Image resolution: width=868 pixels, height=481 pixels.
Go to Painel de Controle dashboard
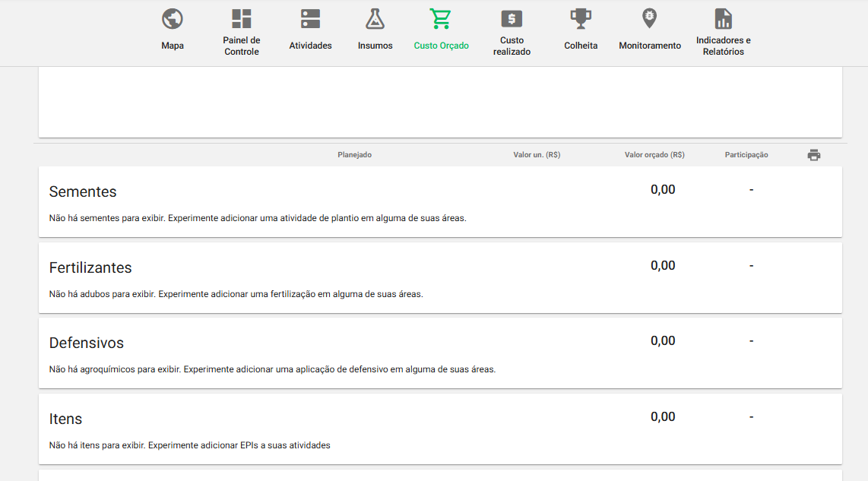click(x=242, y=19)
